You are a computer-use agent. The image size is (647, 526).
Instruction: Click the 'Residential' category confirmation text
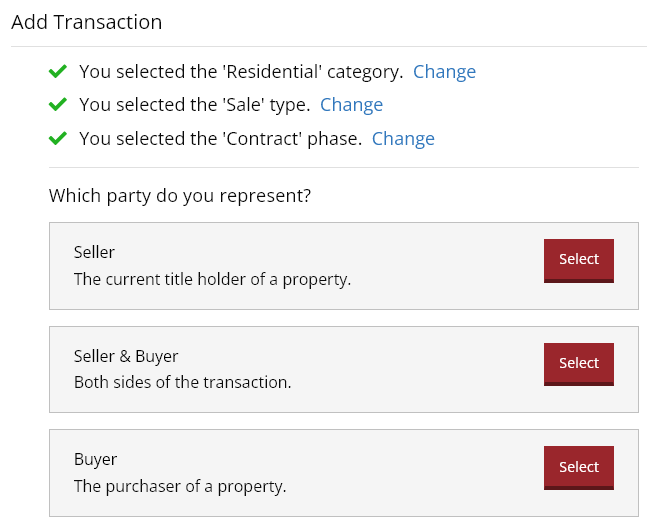point(241,72)
